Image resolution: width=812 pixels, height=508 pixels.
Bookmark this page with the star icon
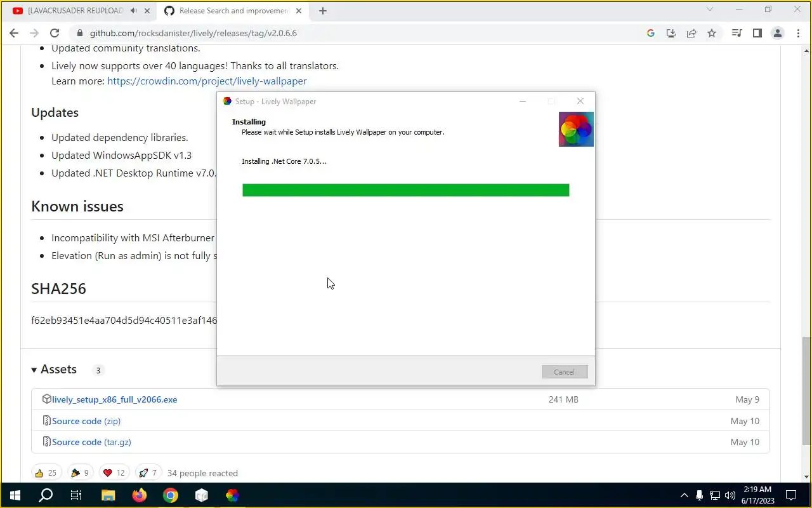(x=712, y=33)
